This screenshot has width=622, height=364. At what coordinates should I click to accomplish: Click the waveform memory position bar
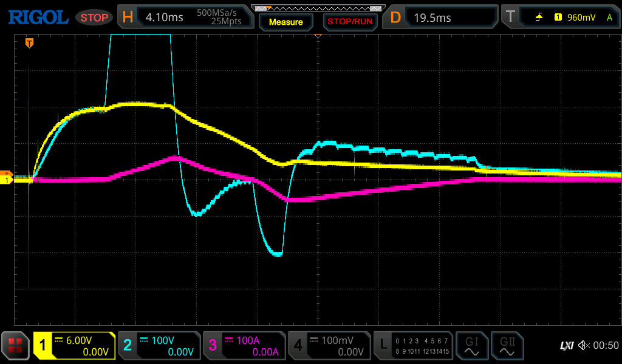click(318, 8)
